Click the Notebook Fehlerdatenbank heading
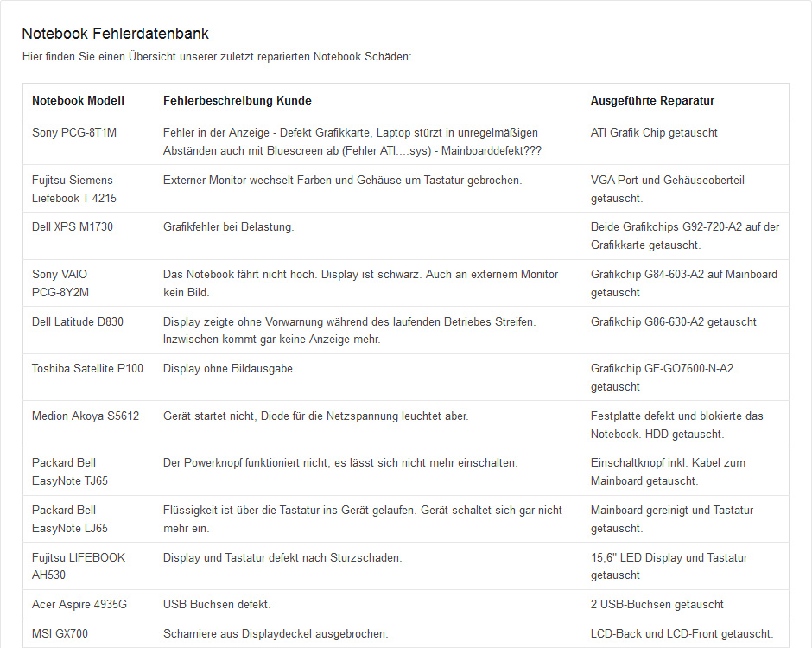This screenshot has width=812, height=648. click(115, 34)
